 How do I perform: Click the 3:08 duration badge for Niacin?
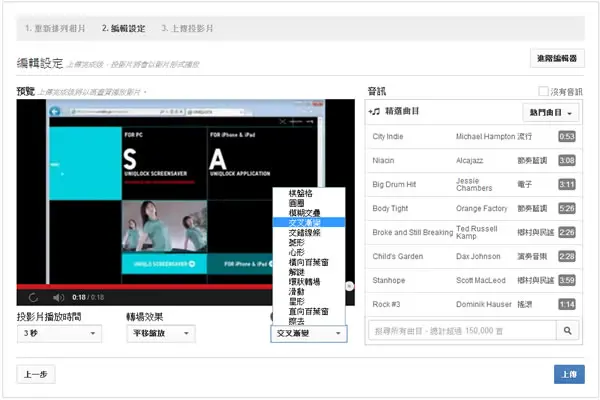567,160
